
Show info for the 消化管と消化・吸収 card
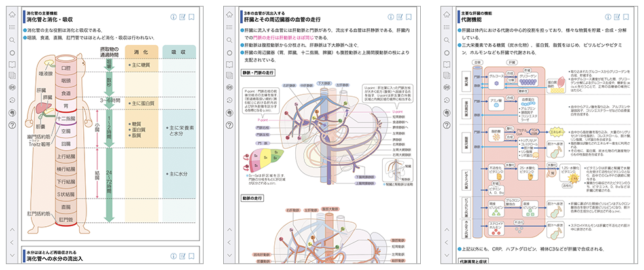coord(173,17)
